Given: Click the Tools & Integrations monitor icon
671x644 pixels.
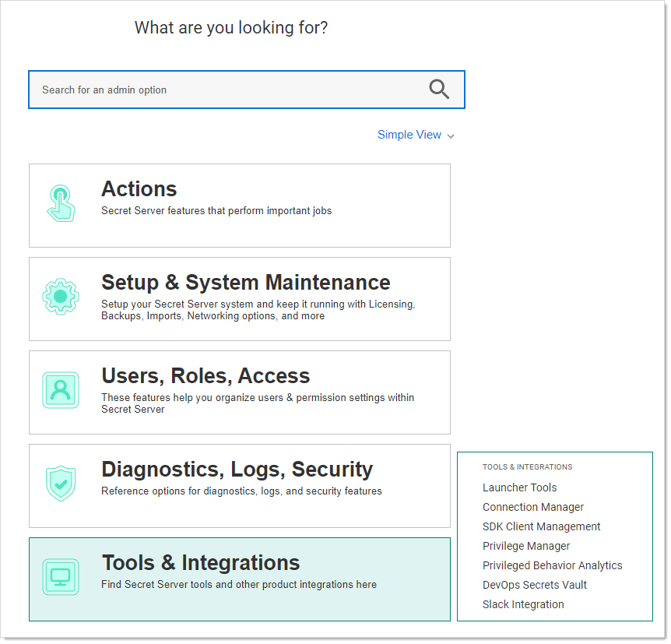Looking at the screenshot, I should [x=61, y=577].
